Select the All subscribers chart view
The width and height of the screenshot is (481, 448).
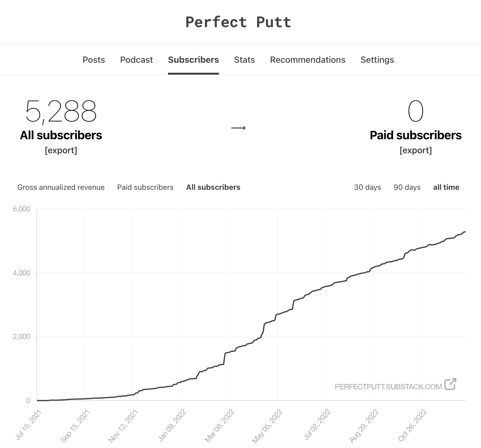[213, 187]
